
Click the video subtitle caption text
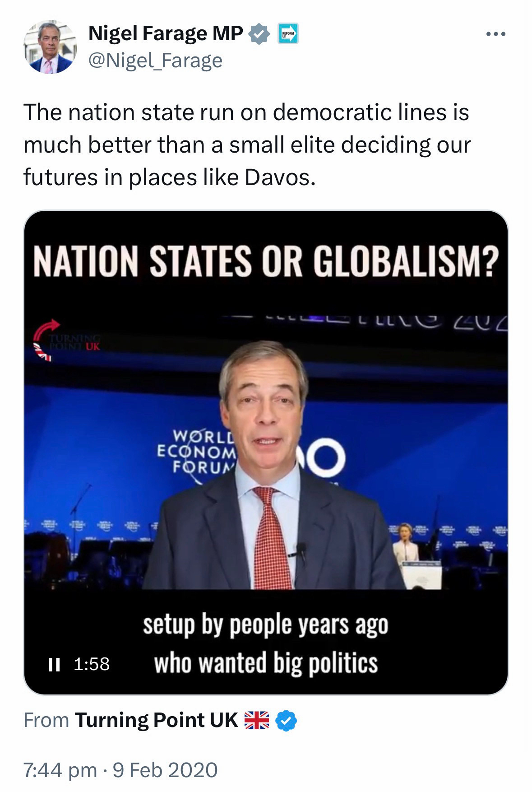pyautogui.click(x=266, y=644)
